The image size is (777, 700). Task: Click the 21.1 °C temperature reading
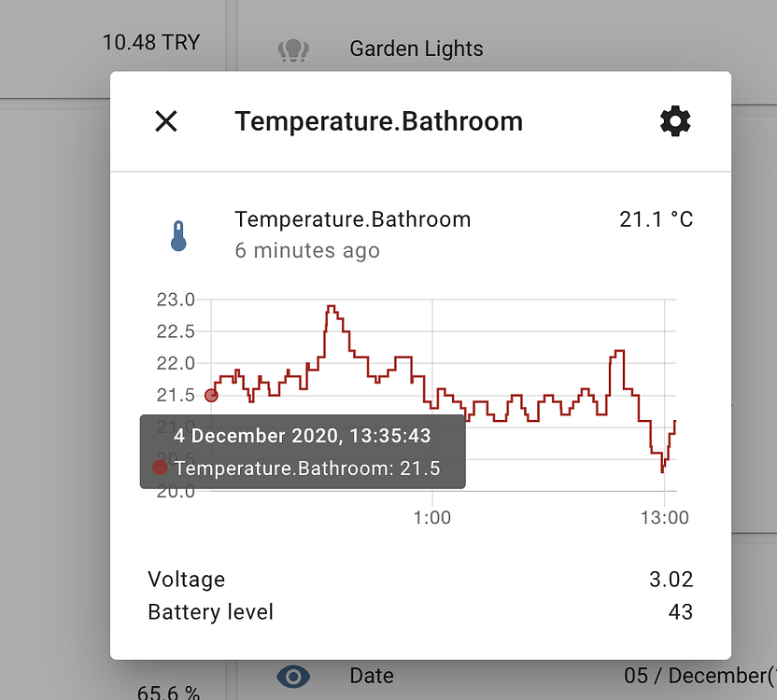click(x=657, y=219)
